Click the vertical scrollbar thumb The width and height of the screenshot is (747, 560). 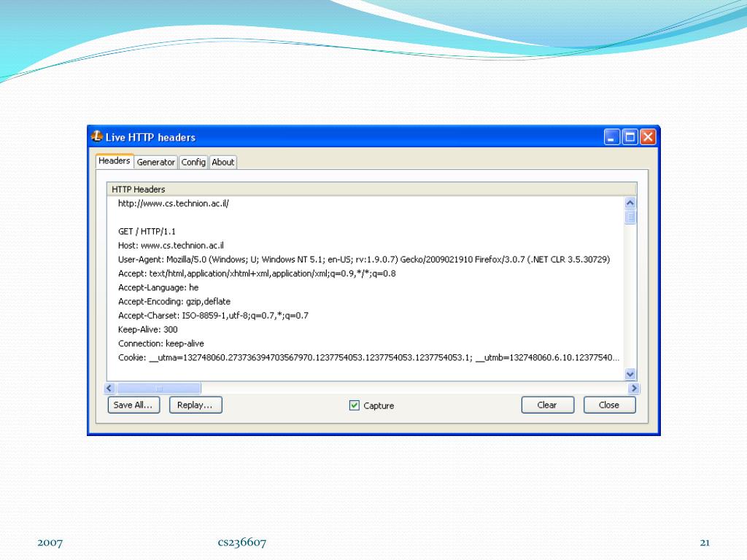tap(630, 217)
